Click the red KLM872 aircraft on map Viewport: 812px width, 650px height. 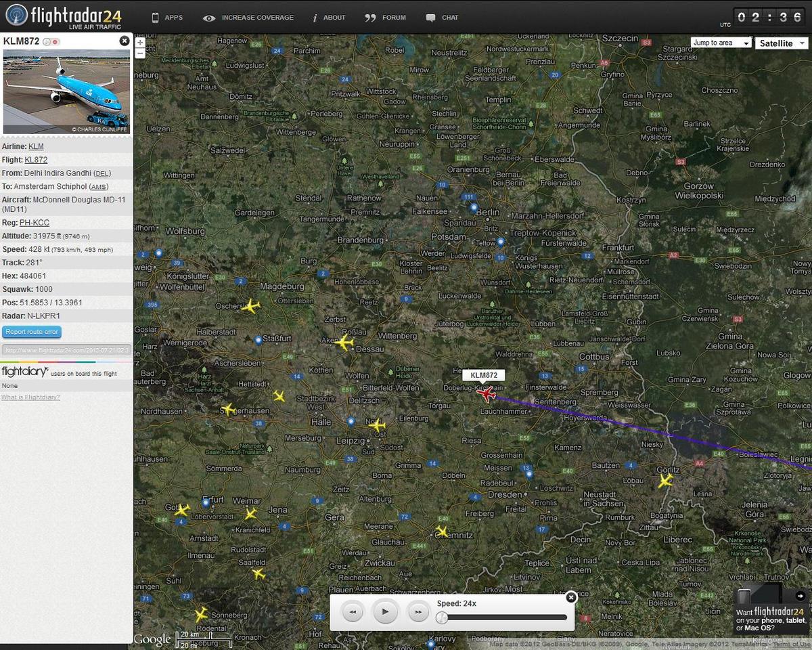point(486,393)
